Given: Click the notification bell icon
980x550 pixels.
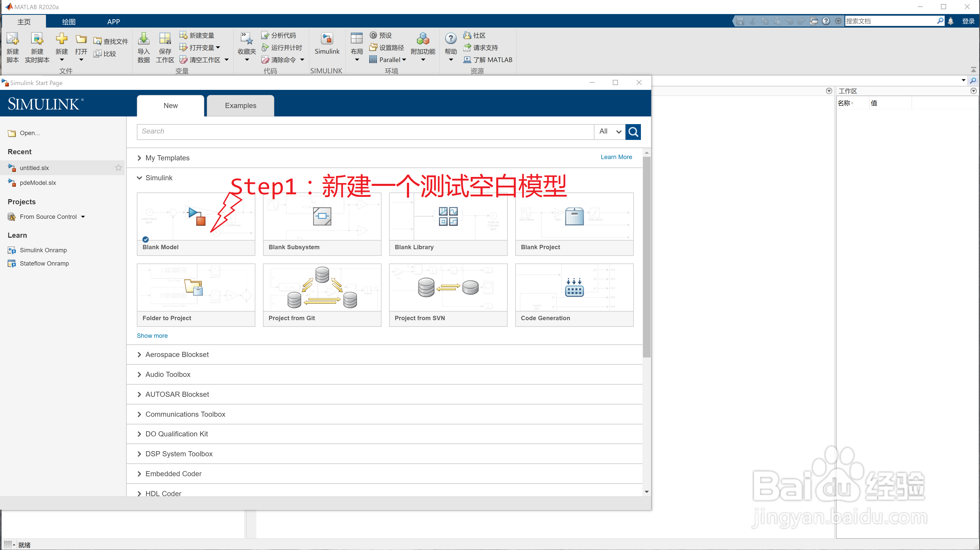Looking at the screenshot, I should (950, 21).
